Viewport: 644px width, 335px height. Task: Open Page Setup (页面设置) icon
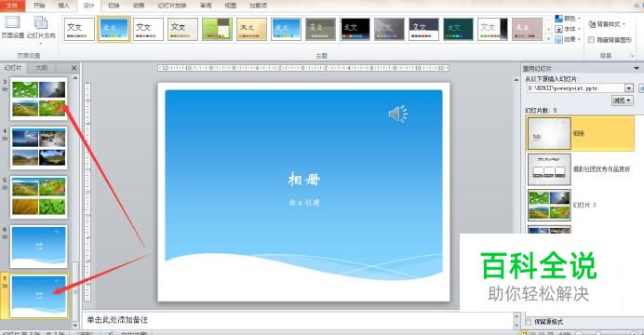pos(12,27)
